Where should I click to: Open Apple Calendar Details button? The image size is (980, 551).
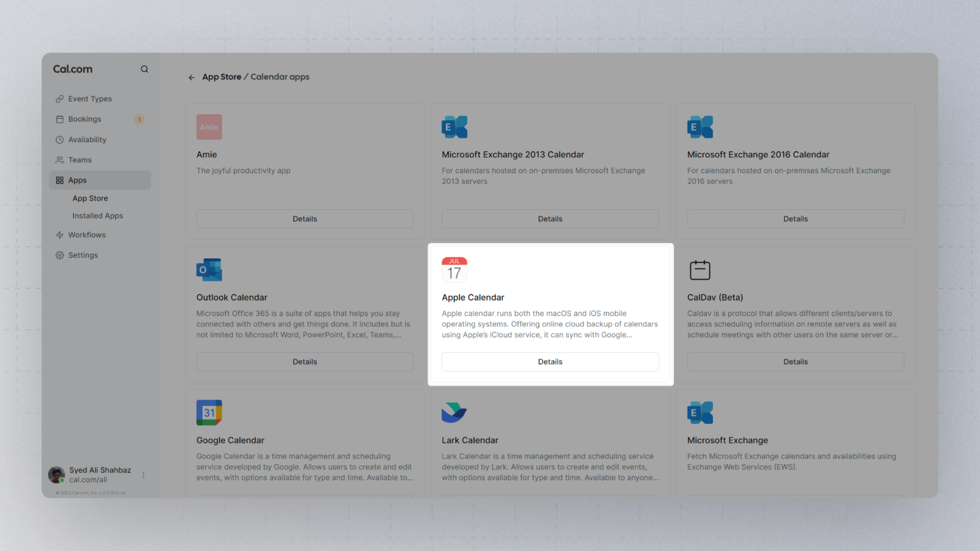pos(550,362)
